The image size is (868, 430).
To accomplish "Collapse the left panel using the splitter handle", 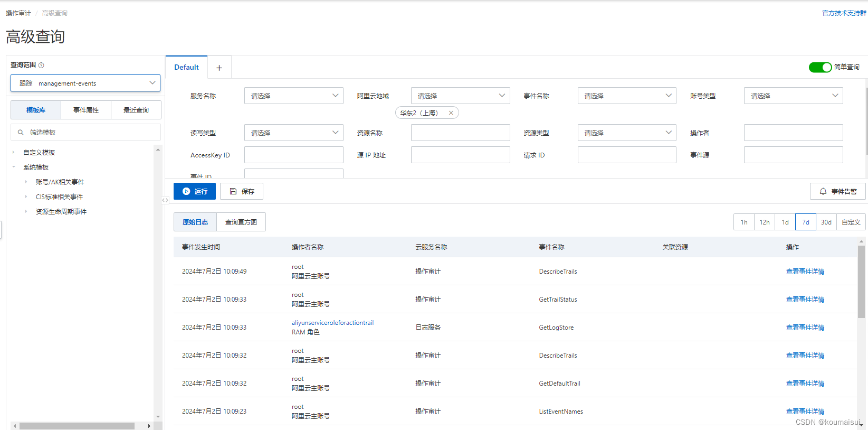I will 165,200.
